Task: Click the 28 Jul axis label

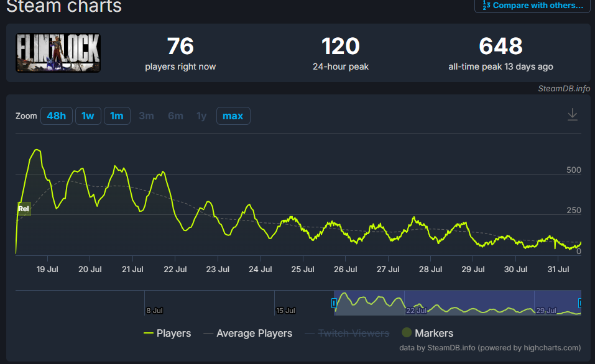Action: pyautogui.click(x=430, y=269)
